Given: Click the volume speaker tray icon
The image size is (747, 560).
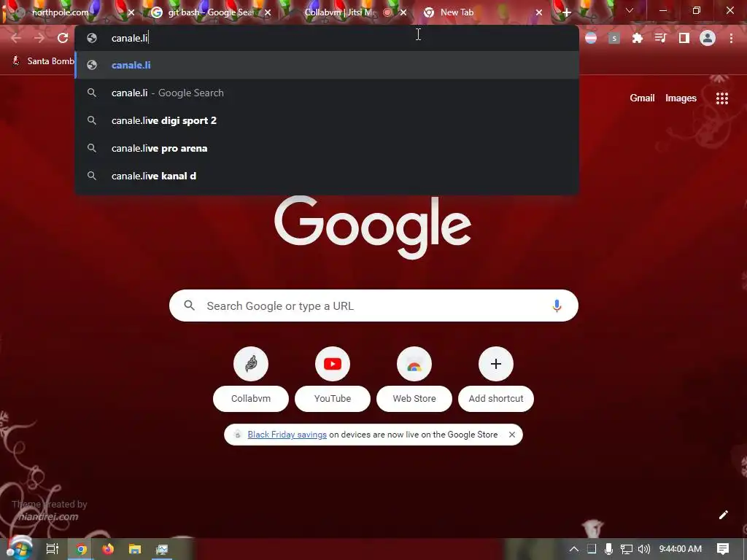Looking at the screenshot, I should click(x=643, y=549).
